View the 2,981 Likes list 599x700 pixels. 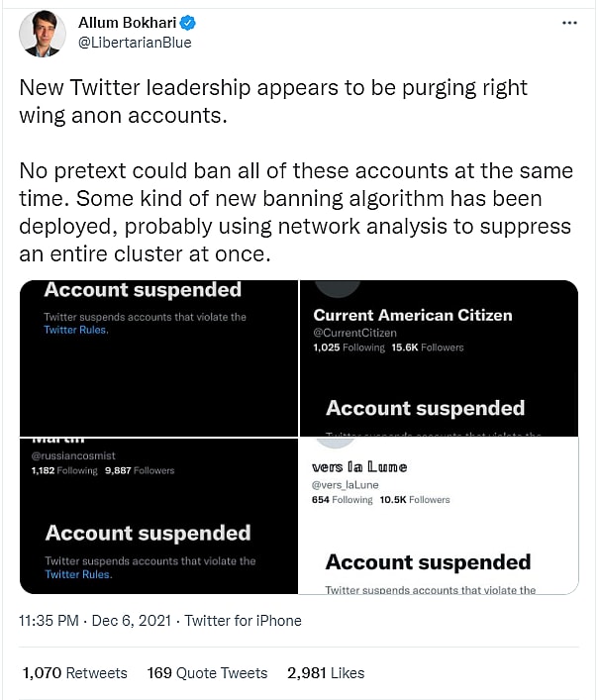326,673
